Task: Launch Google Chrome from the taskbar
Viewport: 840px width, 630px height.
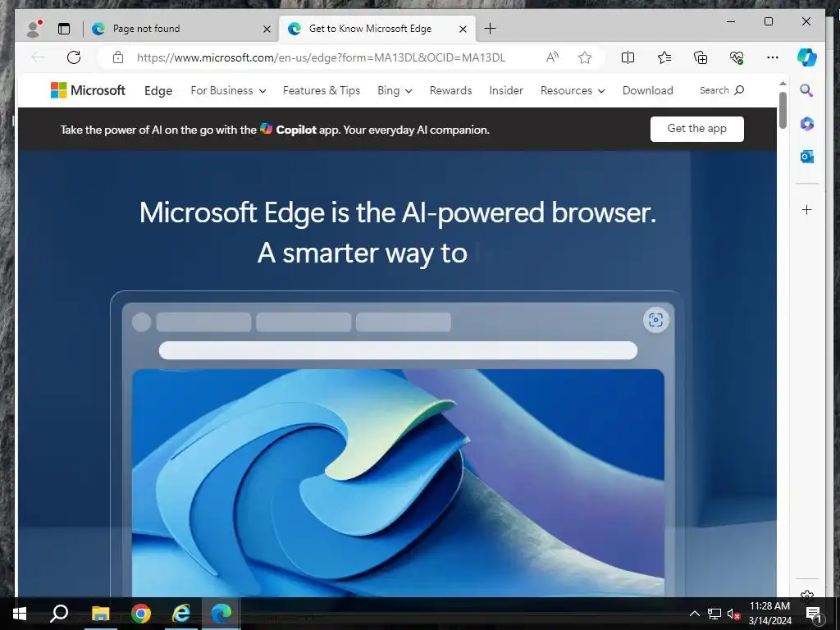Action: click(141, 614)
